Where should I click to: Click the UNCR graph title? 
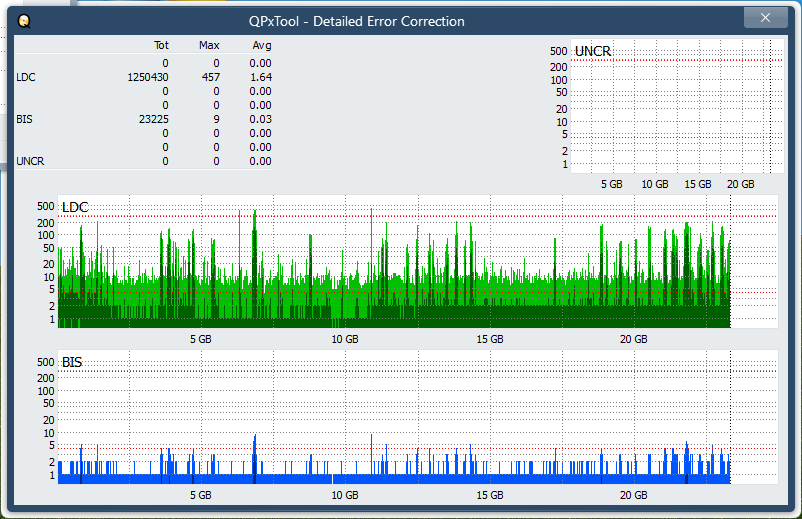(x=593, y=51)
